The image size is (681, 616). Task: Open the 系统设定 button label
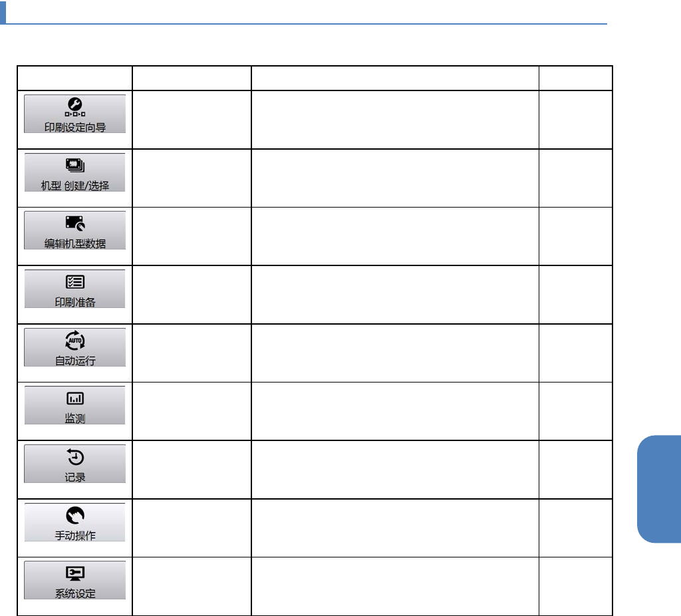click(x=74, y=593)
